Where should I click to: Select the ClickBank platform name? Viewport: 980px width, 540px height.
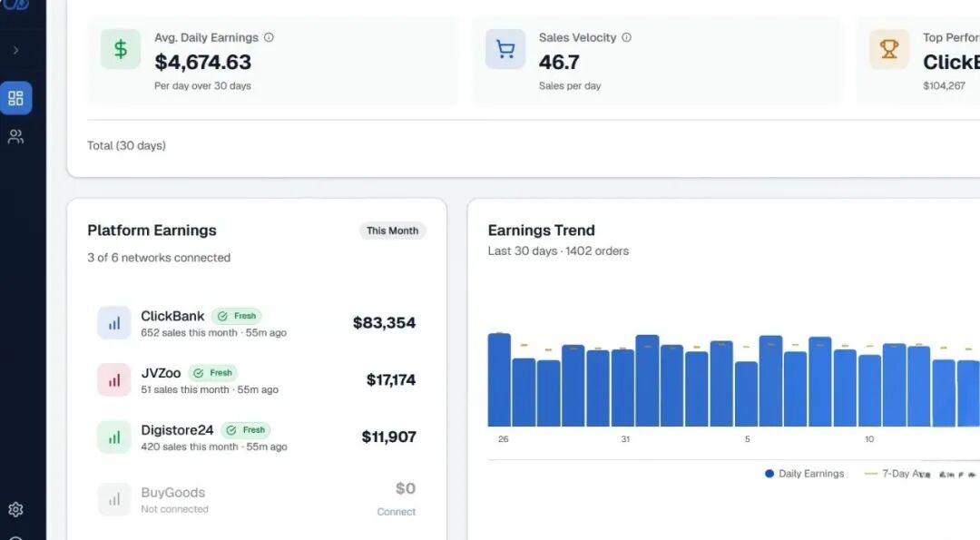172,316
